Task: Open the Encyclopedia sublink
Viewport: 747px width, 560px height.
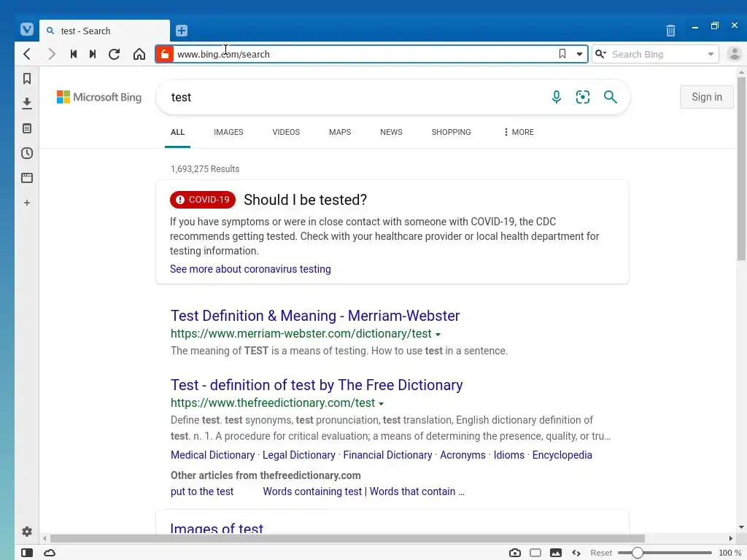Action: [562, 455]
